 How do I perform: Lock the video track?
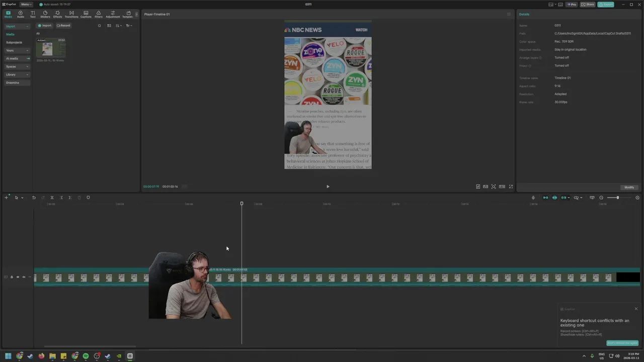[12, 277]
